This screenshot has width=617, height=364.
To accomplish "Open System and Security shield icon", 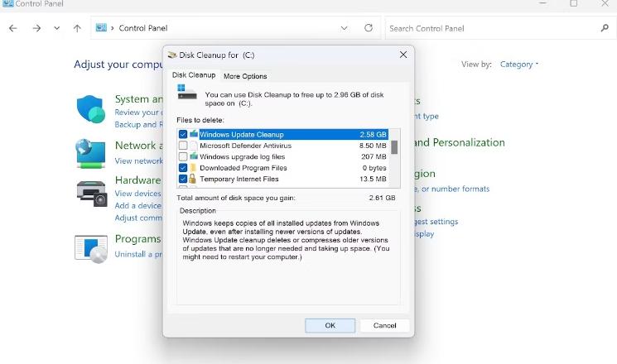I will tap(91, 109).
